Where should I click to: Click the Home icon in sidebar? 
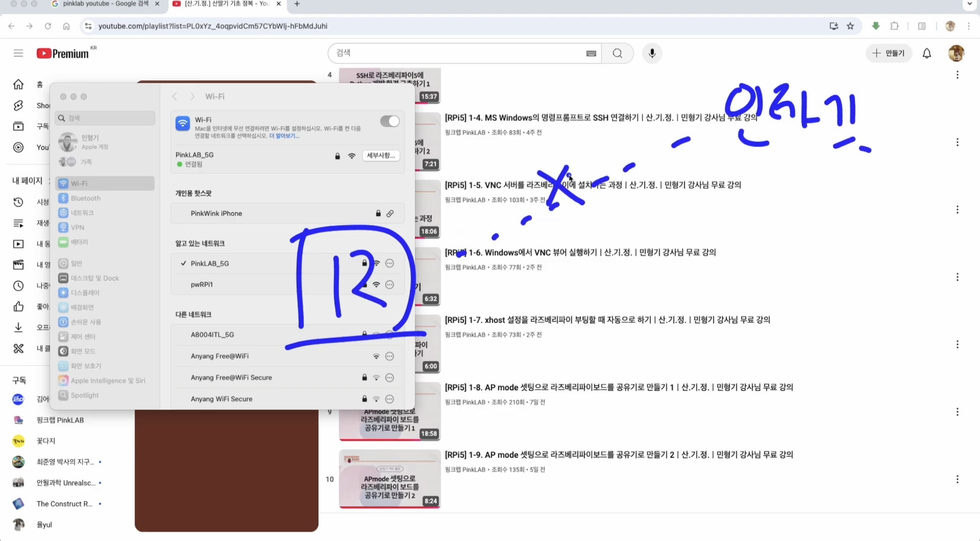18,85
